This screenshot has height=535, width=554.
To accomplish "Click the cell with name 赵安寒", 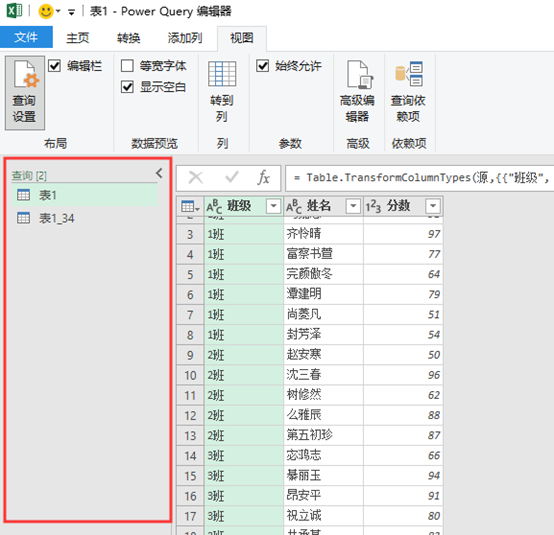I will (323, 354).
